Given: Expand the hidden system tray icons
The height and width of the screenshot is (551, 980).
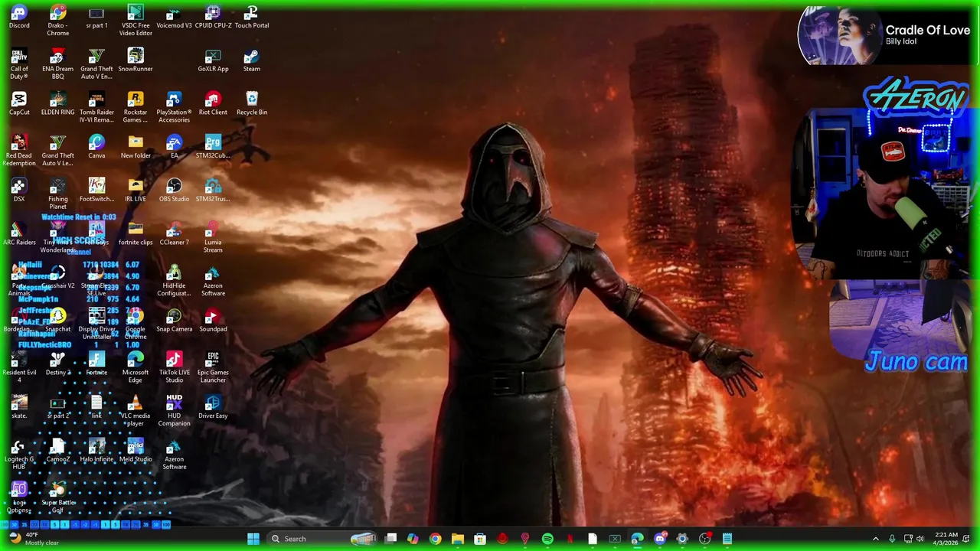Looking at the screenshot, I should tap(876, 539).
